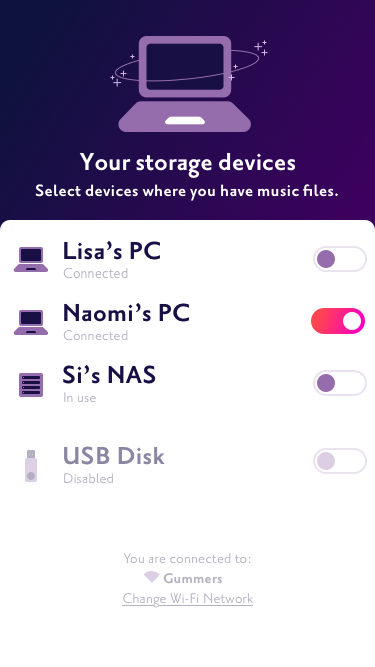Select the Naomi's PC device name
Screen dimensions: 375x667
point(126,313)
